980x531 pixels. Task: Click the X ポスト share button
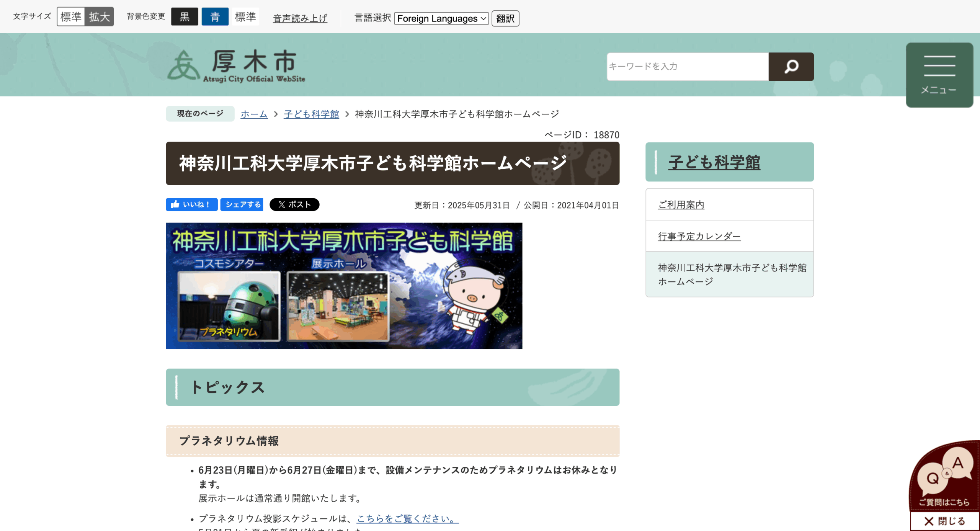[x=294, y=204]
